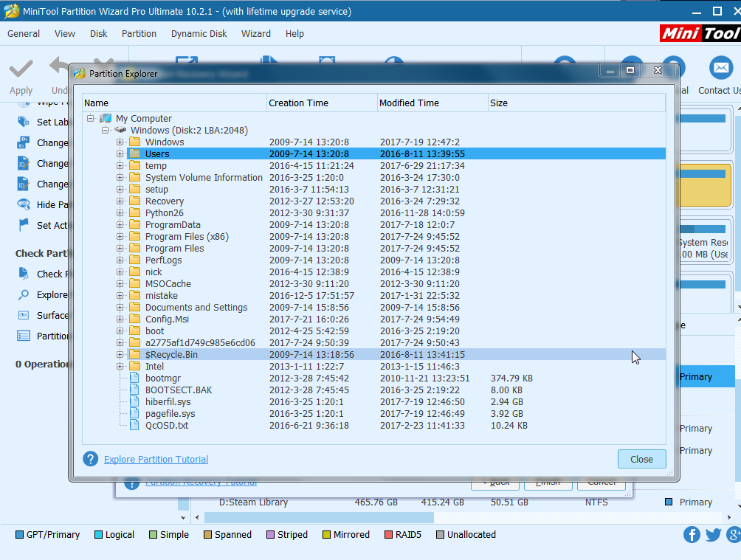Image resolution: width=741 pixels, height=560 pixels.
Task: Collapse the My Computer tree node
Action: [90, 118]
